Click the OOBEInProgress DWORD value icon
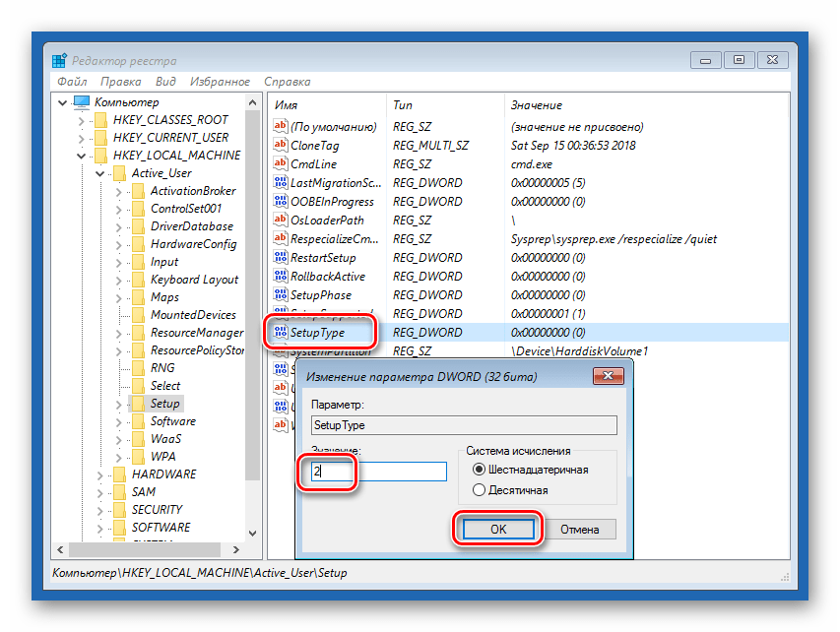This screenshot has width=840, height=632. point(281,202)
